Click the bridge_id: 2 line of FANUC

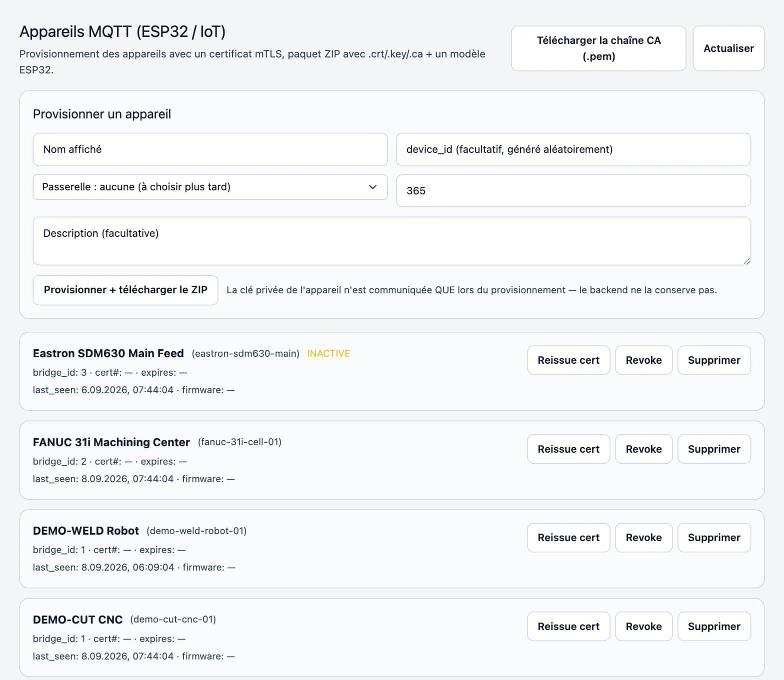(x=109, y=462)
